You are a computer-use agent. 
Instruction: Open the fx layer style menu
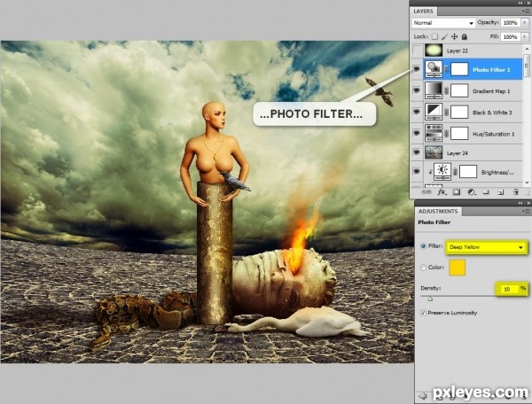[x=442, y=192]
